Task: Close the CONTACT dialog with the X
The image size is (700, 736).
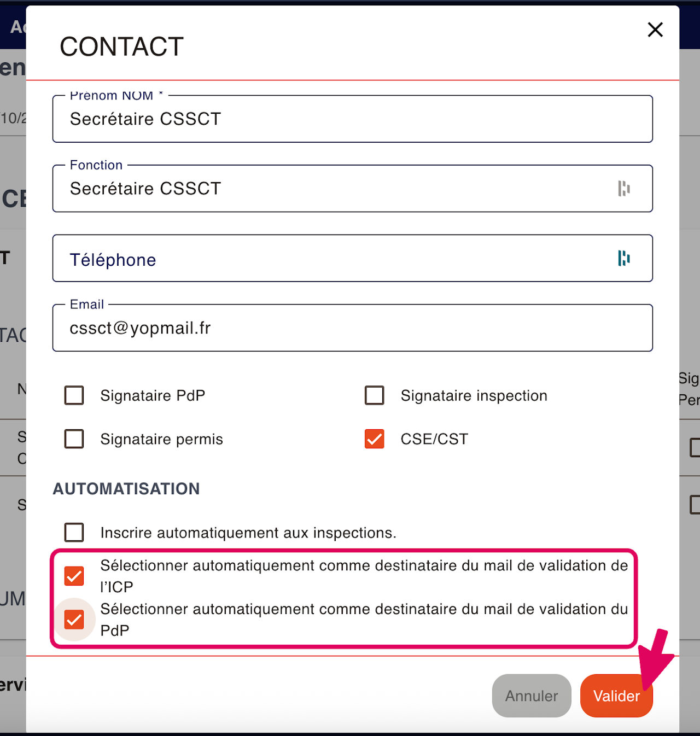Action: (655, 30)
